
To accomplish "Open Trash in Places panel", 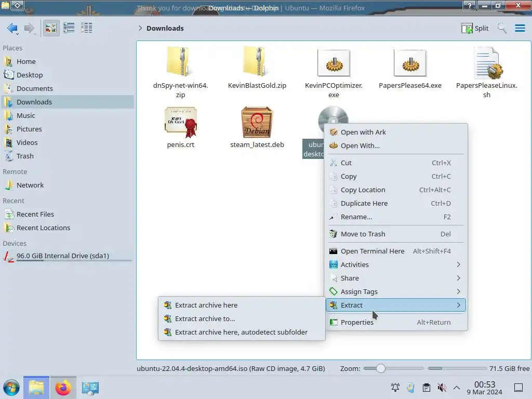I will pyautogui.click(x=68, y=156).
